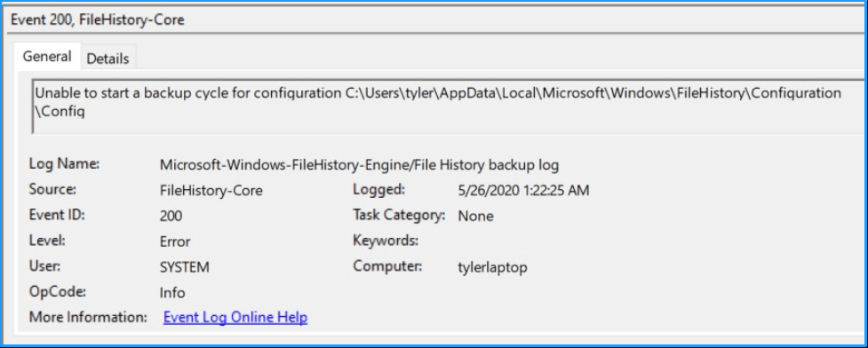
Task: Click the configuration file path text
Action: pos(437,102)
